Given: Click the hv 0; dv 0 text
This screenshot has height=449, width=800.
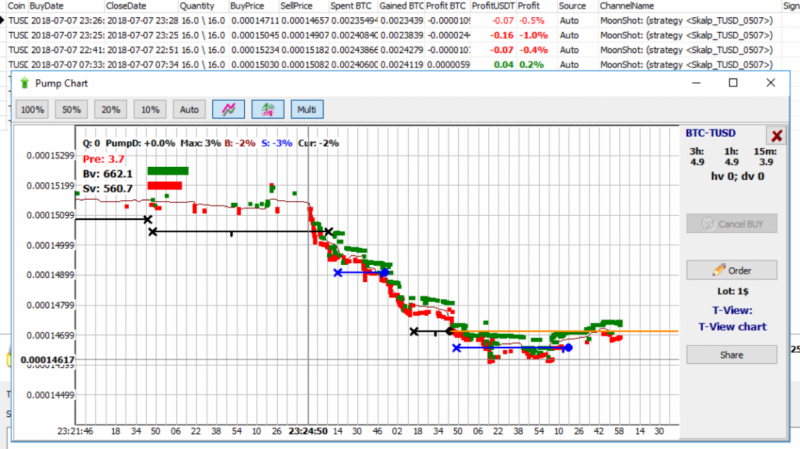Looking at the screenshot, I should click(737, 177).
